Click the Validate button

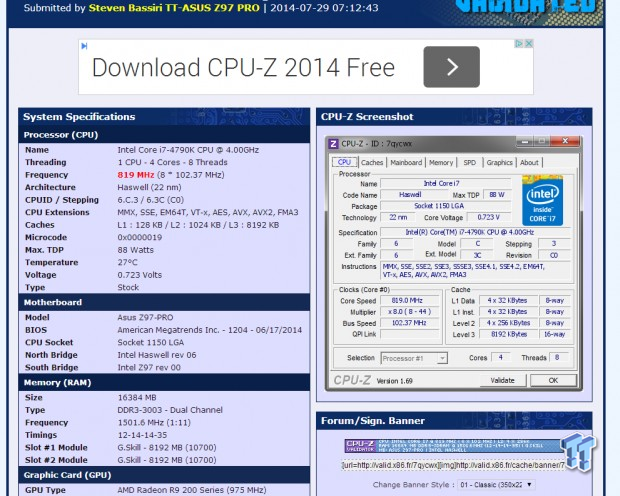(503, 381)
